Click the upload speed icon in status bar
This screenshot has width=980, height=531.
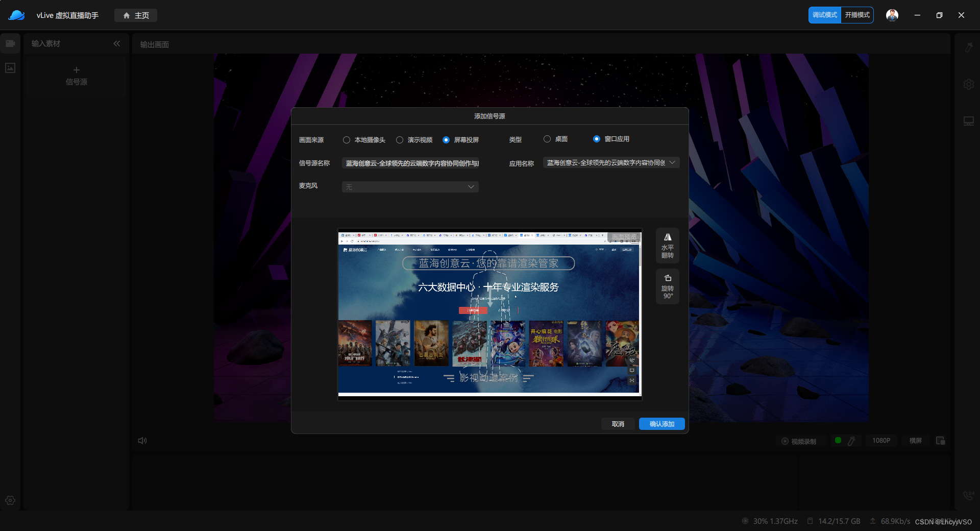[873, 521]
